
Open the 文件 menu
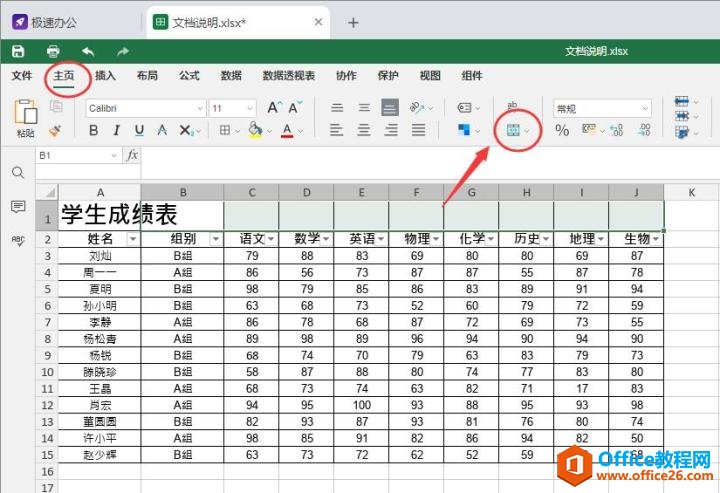22,75
